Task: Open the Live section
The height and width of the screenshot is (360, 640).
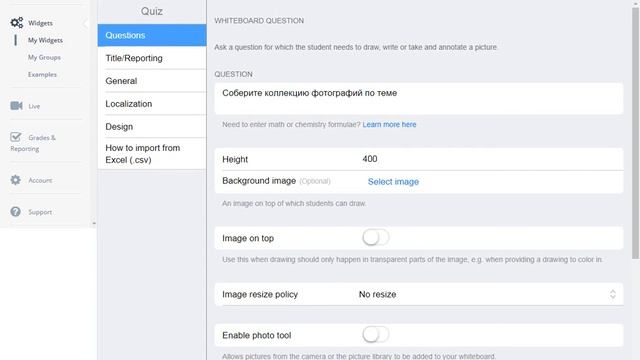Action: [x=34, y=106]
